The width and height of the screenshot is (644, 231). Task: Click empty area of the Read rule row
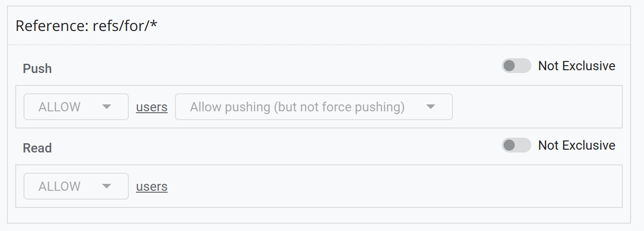point(392,186)
